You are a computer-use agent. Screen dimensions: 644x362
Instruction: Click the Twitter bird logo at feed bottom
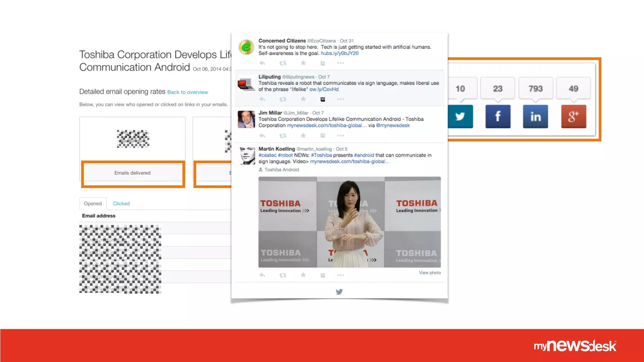[339, 292]
